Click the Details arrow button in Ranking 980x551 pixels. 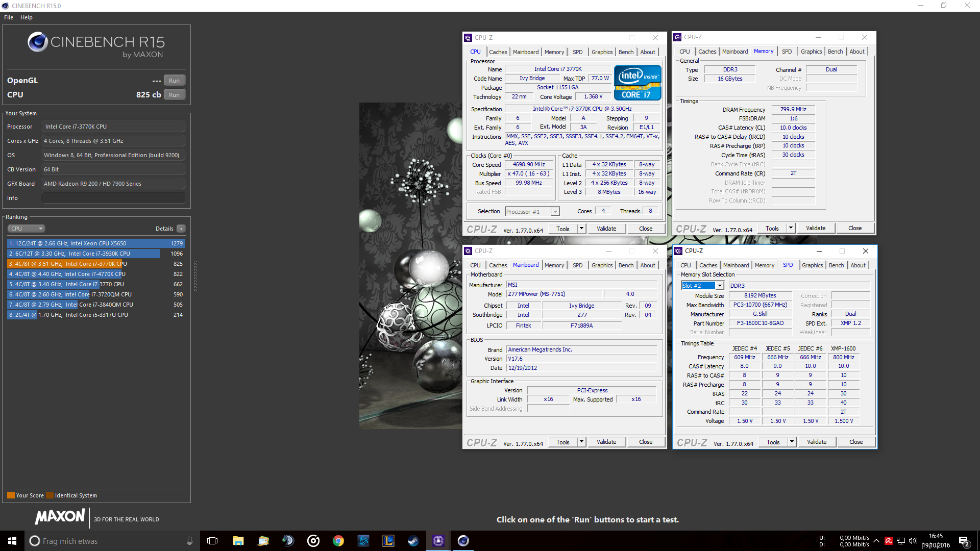(x=181, y=229)
